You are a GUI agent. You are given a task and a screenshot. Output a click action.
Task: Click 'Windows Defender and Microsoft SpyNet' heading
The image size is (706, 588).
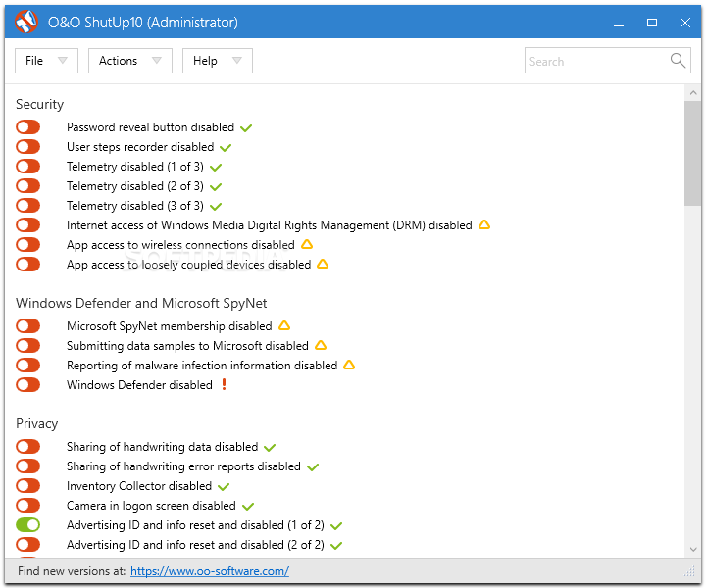(141, 303)
